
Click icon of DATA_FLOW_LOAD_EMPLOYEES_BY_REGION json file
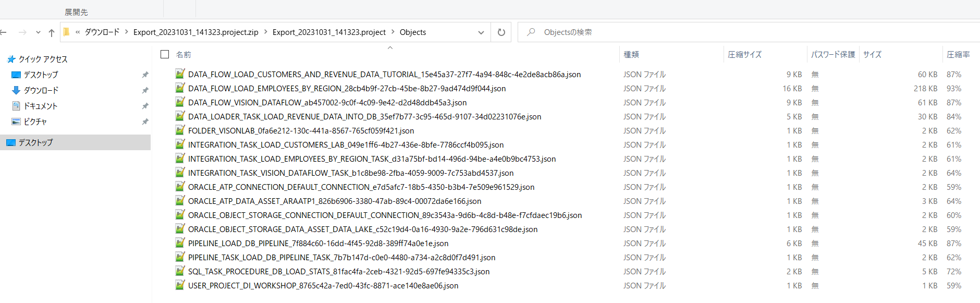coord(180,88)
